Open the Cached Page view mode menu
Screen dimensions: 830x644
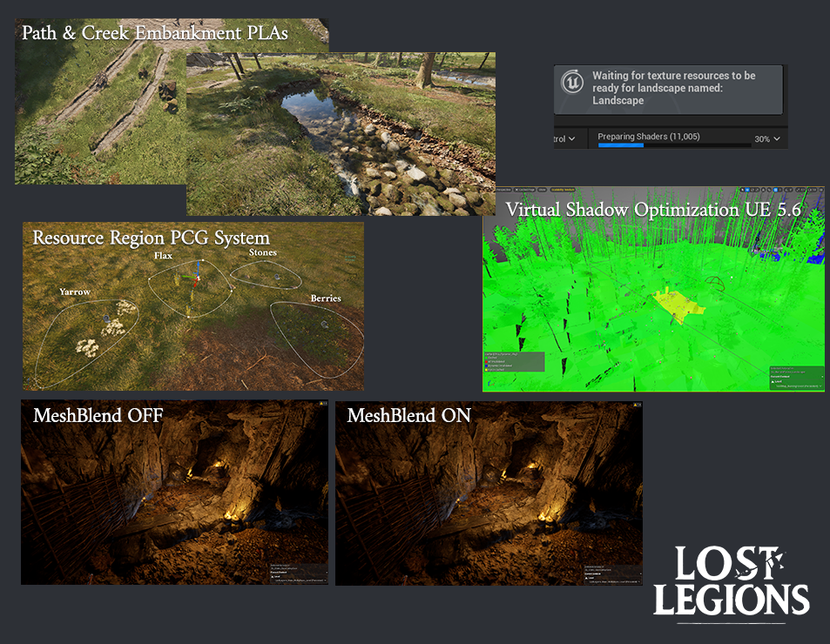tap(524, 190)
